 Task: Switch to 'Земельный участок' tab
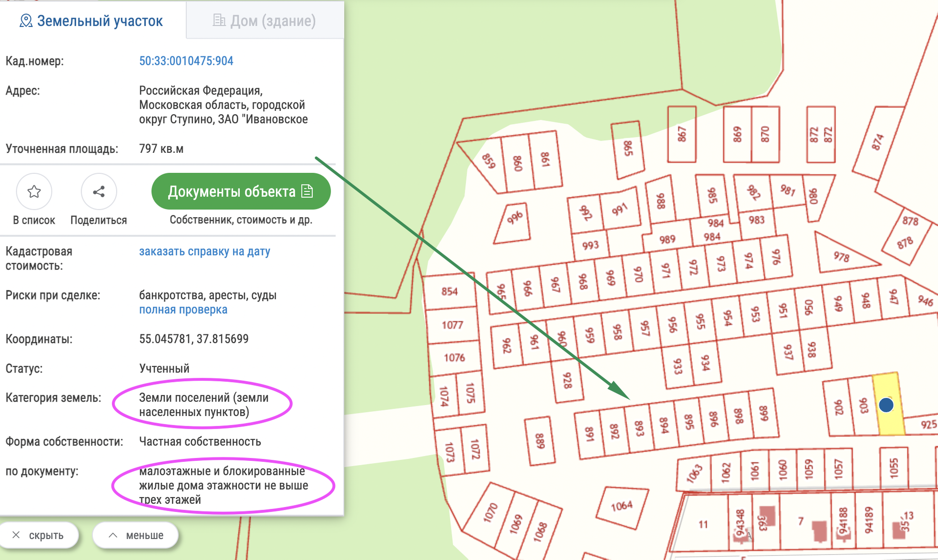click(92, 21)
